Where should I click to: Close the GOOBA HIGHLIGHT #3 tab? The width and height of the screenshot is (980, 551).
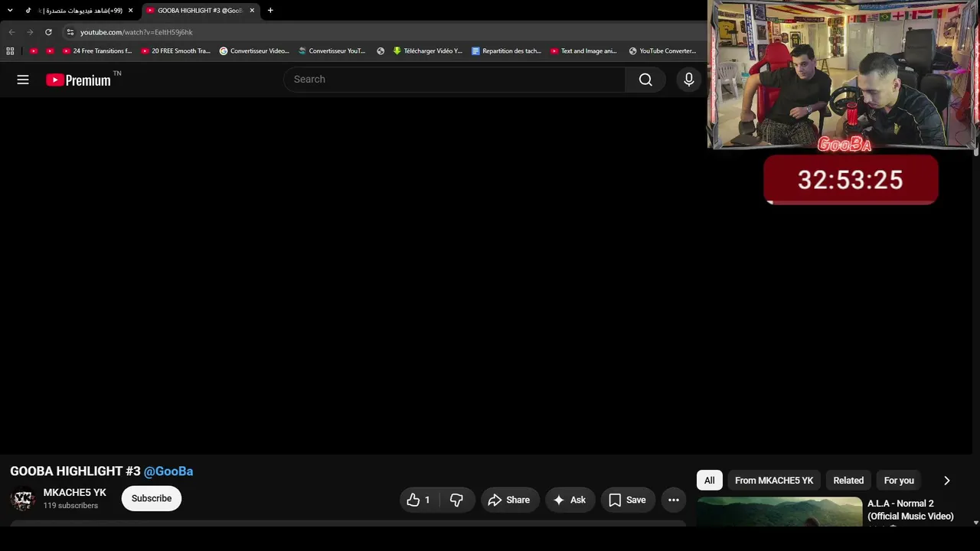[252, 11]
